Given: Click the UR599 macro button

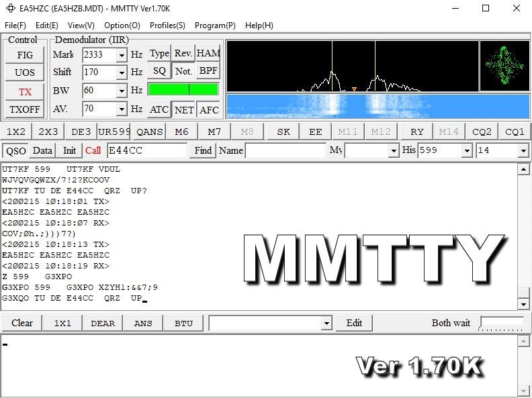Looking at the screenshot, I should click(x=114, y=132).
